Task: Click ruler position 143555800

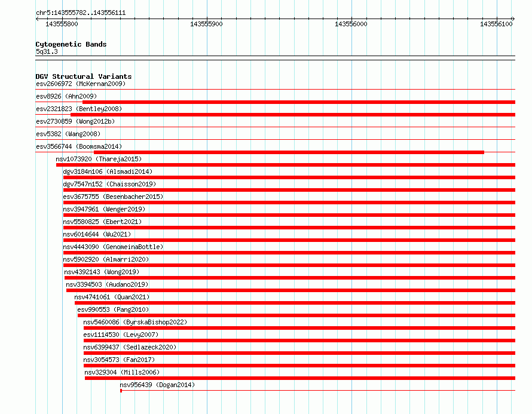Action: click(62, 24)
